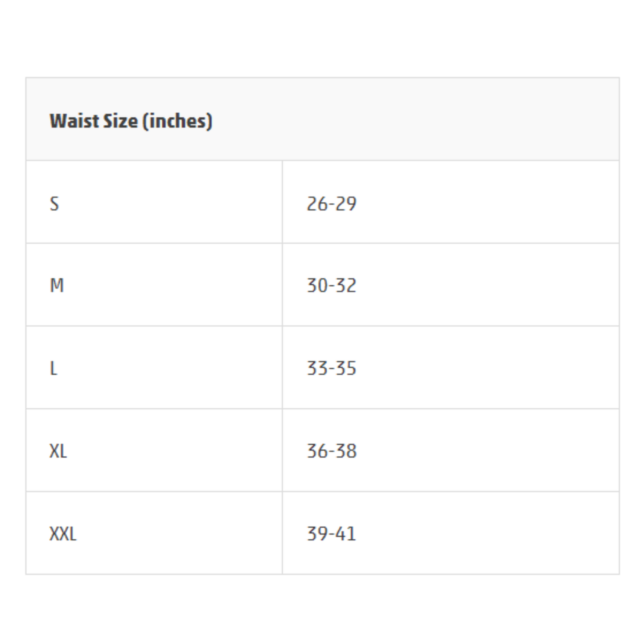Image resolution: width=644 pixels, height=644 pixels.
Task: Click the number 38 in the XL row
Action: tap(346, 451)
